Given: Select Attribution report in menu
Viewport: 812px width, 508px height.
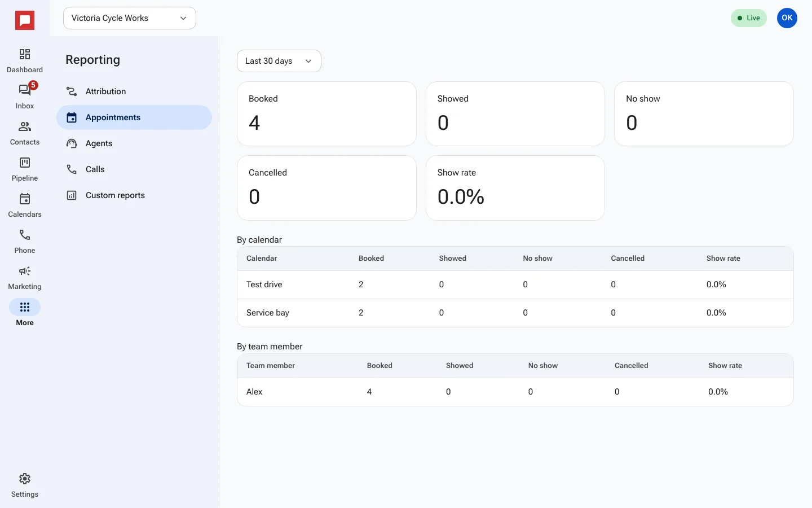Looking at the screenshot, I should click(134, 91).
